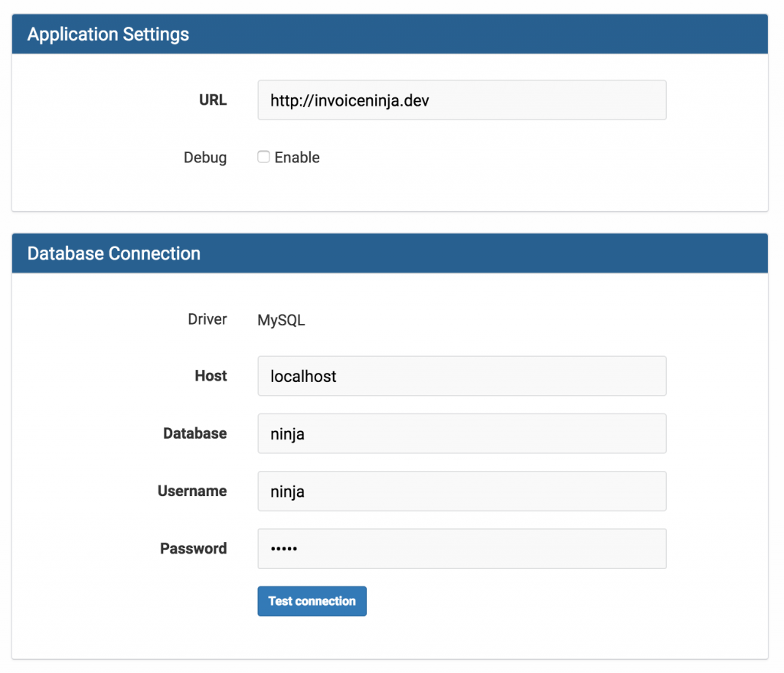Click the MySQL driver text

281,319
